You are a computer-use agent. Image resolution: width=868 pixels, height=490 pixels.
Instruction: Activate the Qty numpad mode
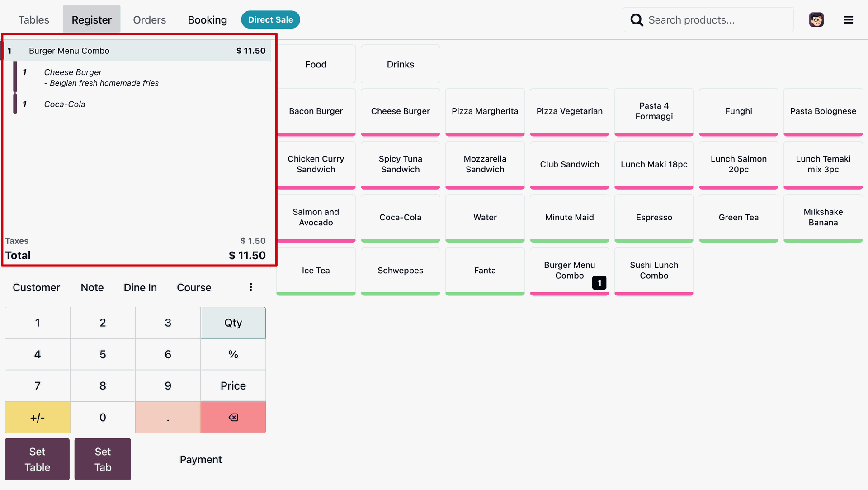233,323
